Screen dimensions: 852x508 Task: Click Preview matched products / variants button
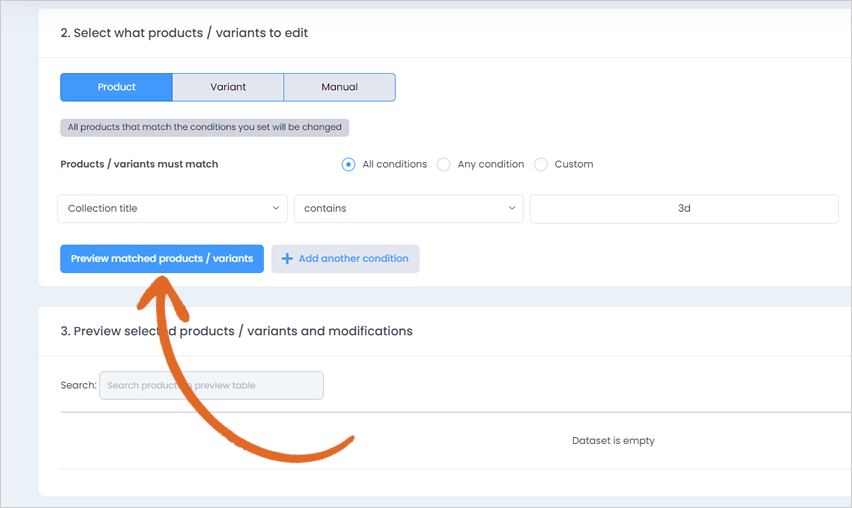click(162, 259)
